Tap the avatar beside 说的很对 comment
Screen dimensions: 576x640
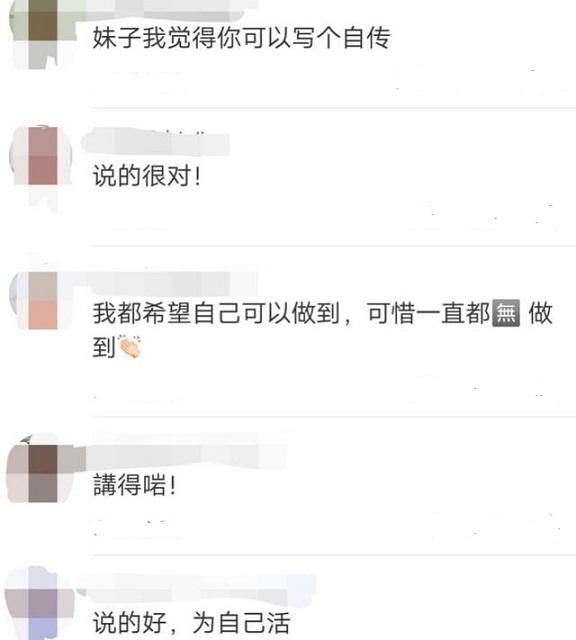tap(42, 156)
